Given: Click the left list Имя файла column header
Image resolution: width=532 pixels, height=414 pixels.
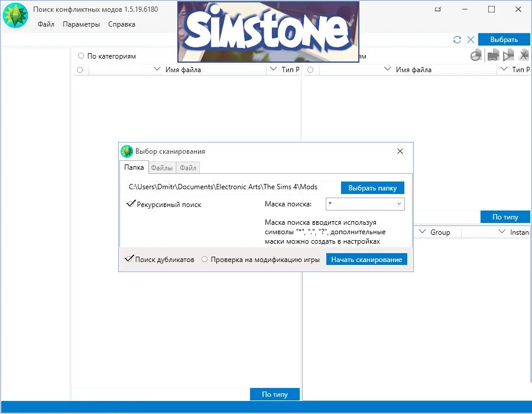Looking at the screenshot, I should click(x=183, y=70).
